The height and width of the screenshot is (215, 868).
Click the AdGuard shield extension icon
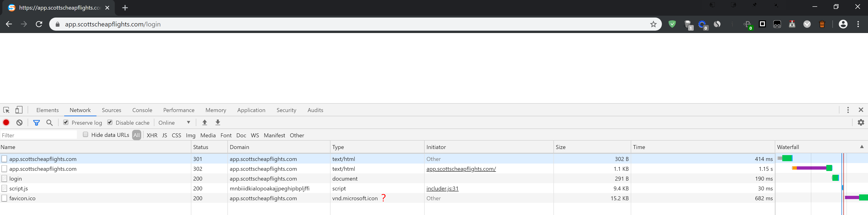pyautogui.click(x=672, y=24)
